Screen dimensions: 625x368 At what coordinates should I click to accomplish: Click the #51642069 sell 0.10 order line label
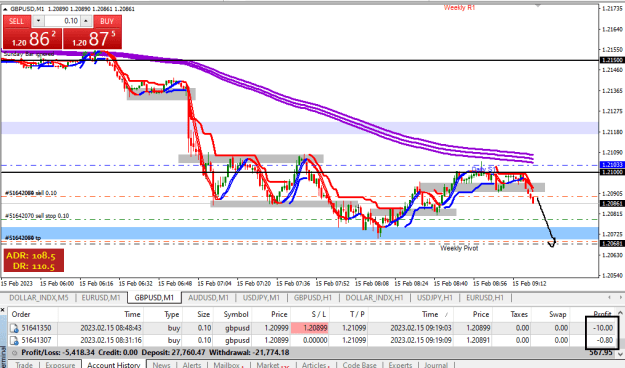pyautogui.click(x=31, y=193)
